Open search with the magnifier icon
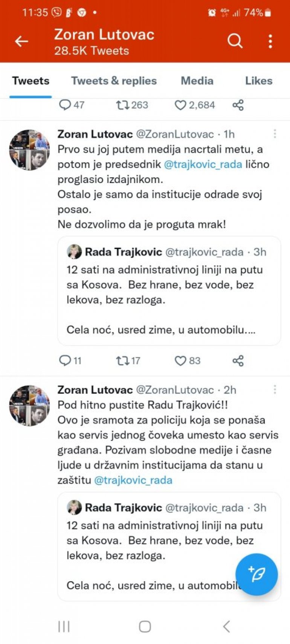The image size is (290, 644). [235, 41]
